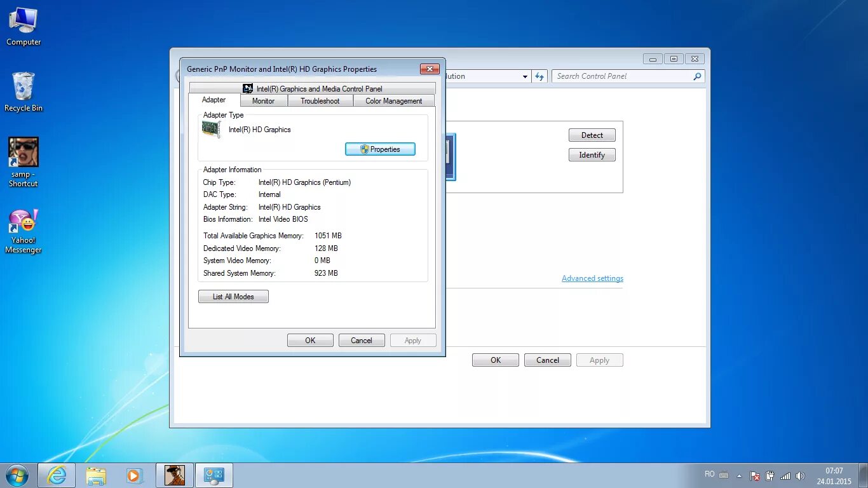Open Windows Explorer folder in taskbar

(97, 475)
